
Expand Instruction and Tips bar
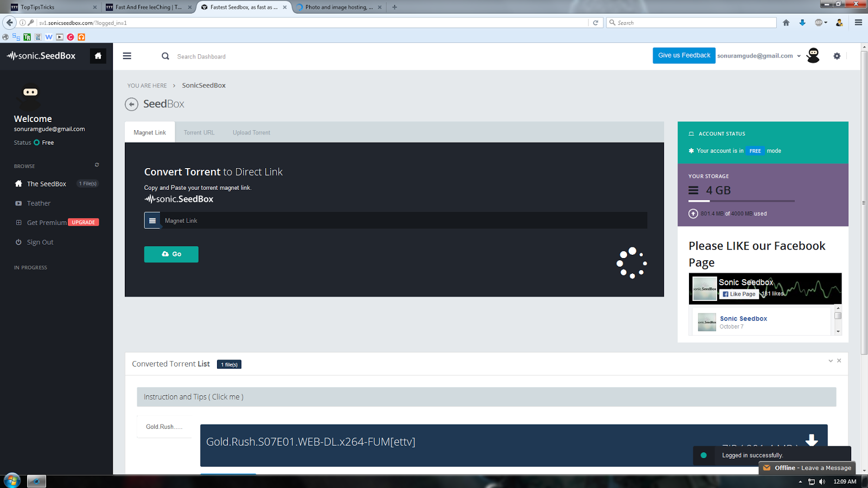pyautogui.click(x=486, y=397)
